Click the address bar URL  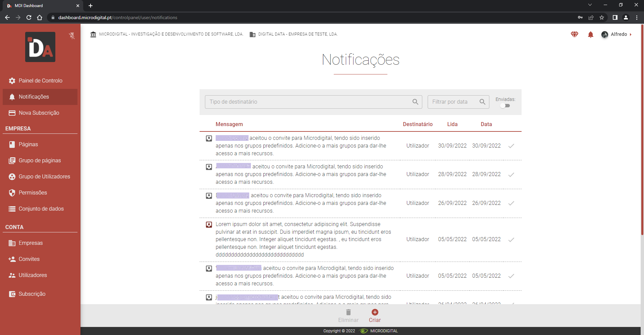118,17
